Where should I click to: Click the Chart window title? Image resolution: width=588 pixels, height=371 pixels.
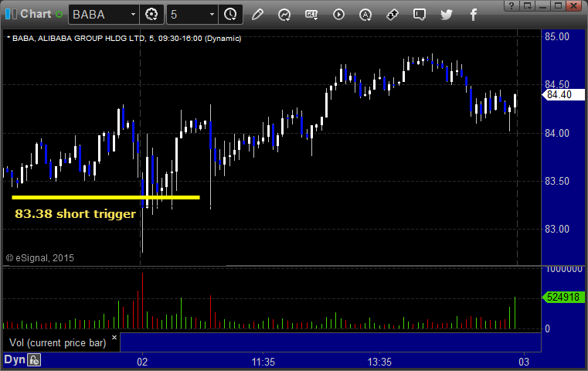coord(36,14)
